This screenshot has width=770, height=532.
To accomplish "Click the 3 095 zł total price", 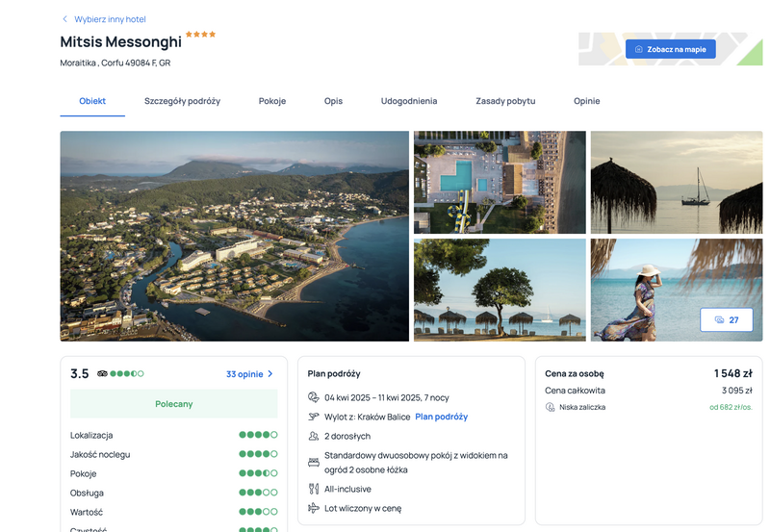I will click(x=737, y=391).
